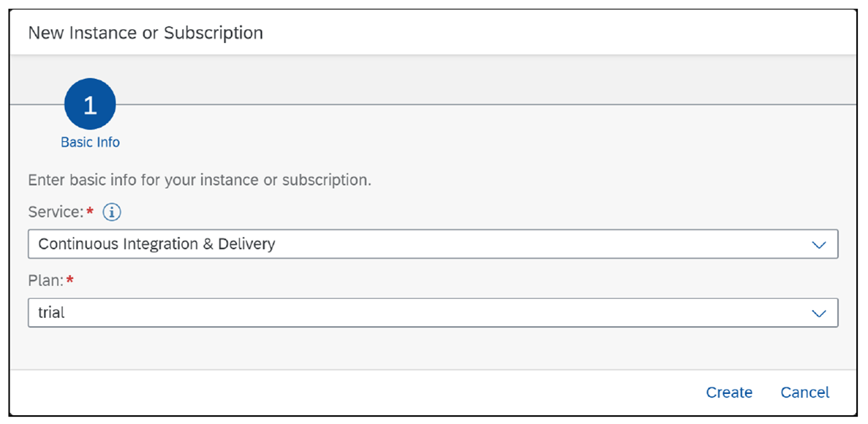Click the required asterisk next to Service
The height and width of the screenshot is (424, 868).
point(91,211)
